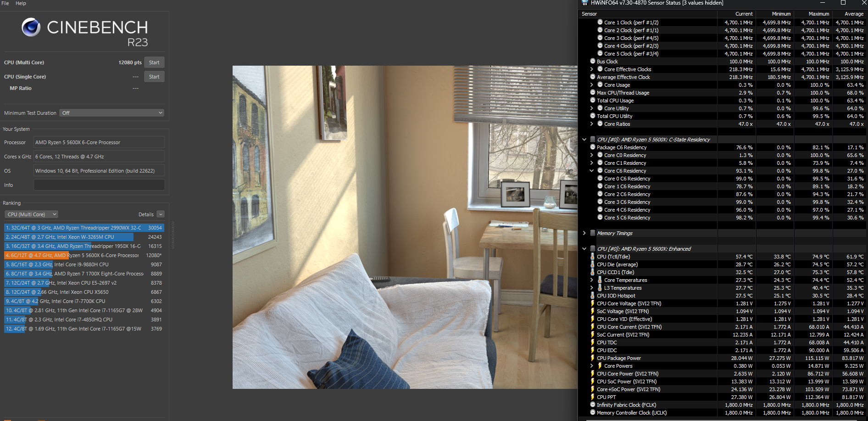Click the icon beside Total CPU Utility
Image resolution: width=868 pixels, height=421 pixels.
click(593, 116)
